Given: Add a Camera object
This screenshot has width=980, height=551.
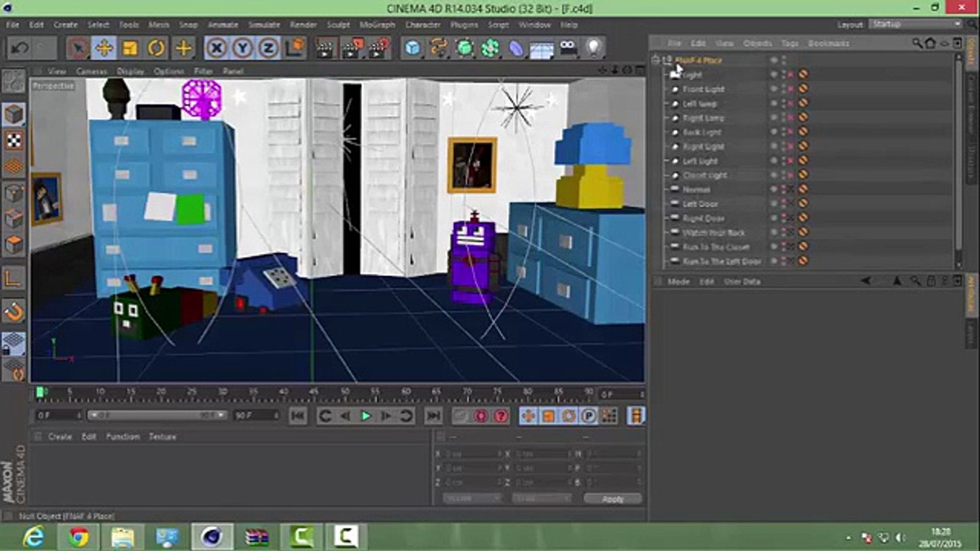Looking at the screenshot, I should coord(568,48).
